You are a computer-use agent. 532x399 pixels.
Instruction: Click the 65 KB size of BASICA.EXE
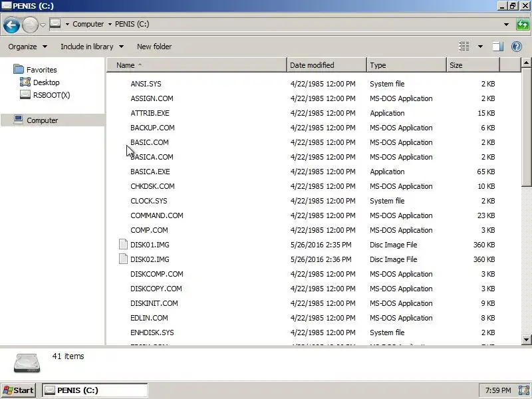486,172
